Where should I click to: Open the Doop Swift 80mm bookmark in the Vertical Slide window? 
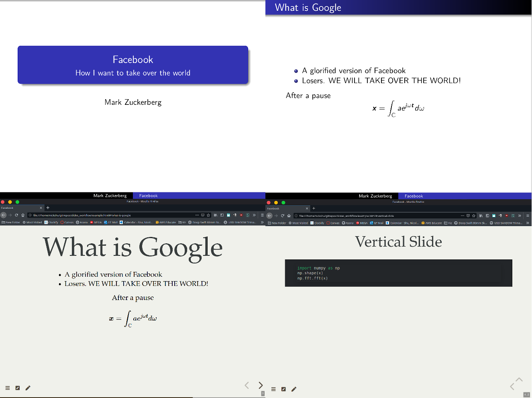471,223
